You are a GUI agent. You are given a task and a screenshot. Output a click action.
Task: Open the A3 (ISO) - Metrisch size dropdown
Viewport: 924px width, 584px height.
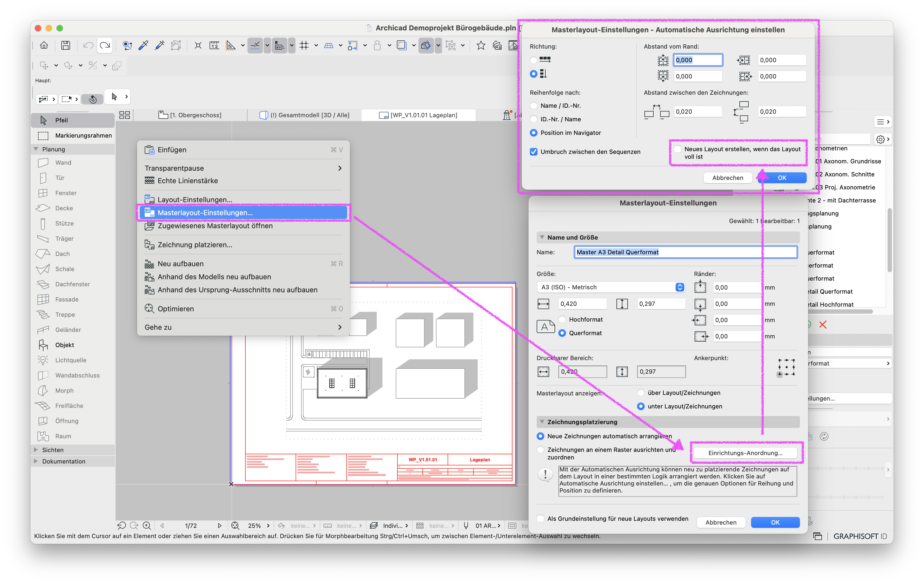click(x=610, y=287)
